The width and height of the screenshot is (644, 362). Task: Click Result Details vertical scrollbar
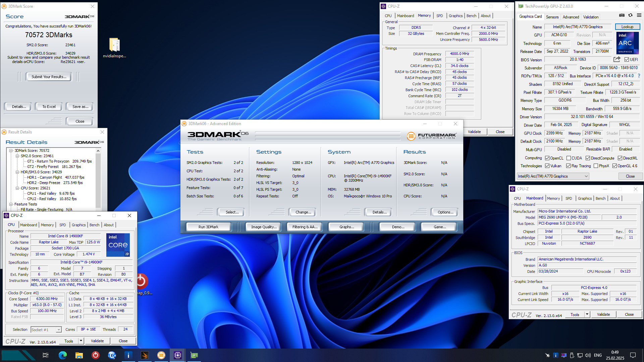pos(98,179)
